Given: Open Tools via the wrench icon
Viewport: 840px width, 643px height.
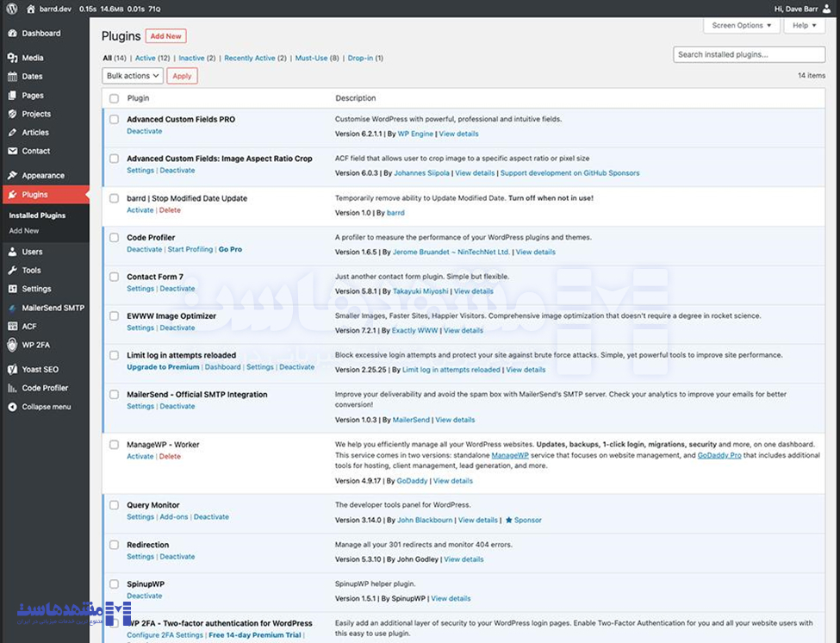Looking at the screenshot, I should (x=12, y=271).
